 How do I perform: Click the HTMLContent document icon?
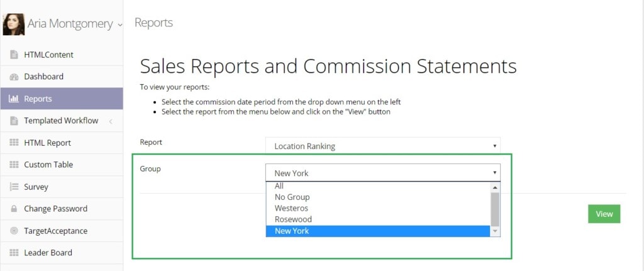14,55
